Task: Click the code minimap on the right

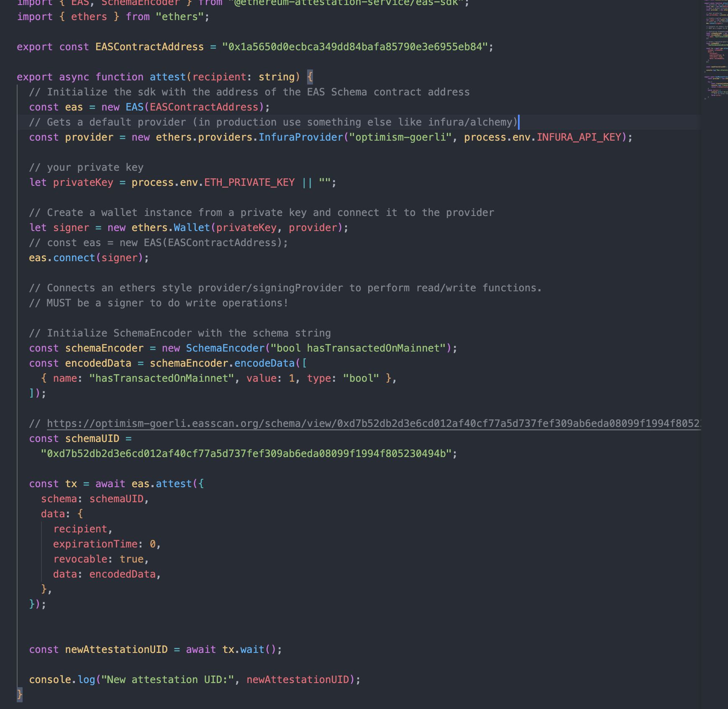Action: (x=716, y=50)
